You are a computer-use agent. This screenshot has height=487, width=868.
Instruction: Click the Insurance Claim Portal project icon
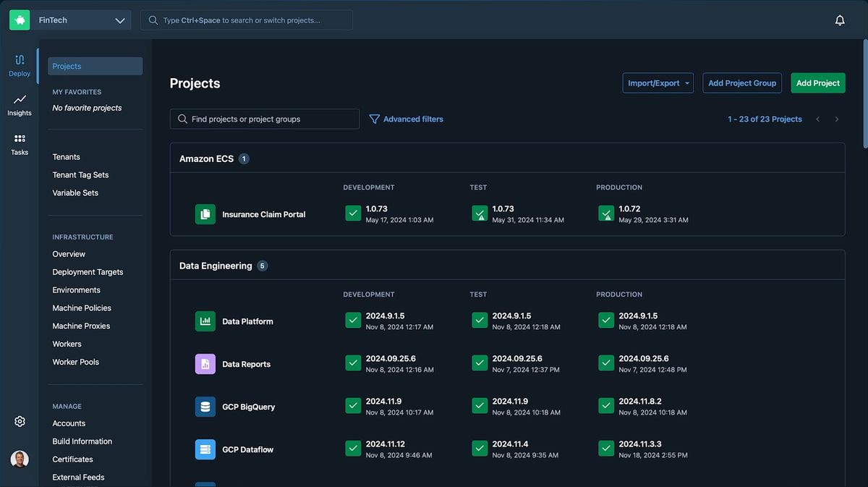[x=205, y=214]
